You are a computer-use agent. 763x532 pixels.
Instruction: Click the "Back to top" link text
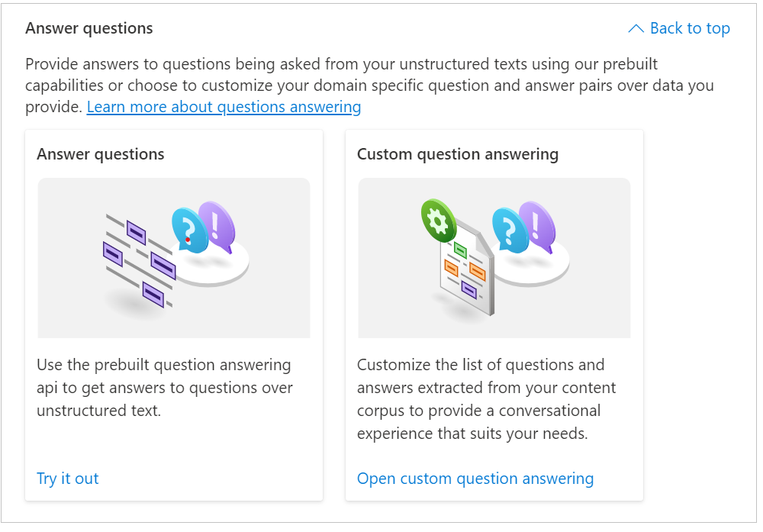click(x=690, y=29)
